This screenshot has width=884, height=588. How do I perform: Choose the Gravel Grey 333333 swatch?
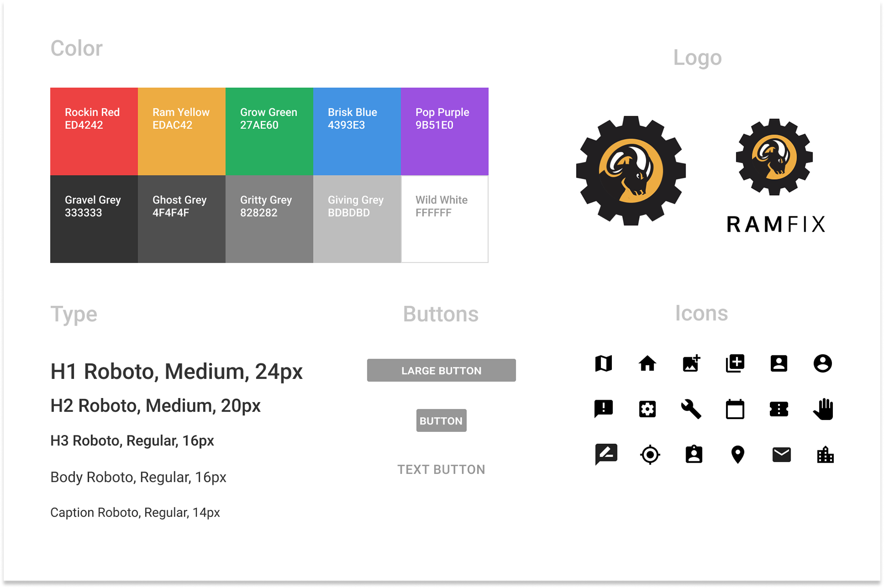94,219
